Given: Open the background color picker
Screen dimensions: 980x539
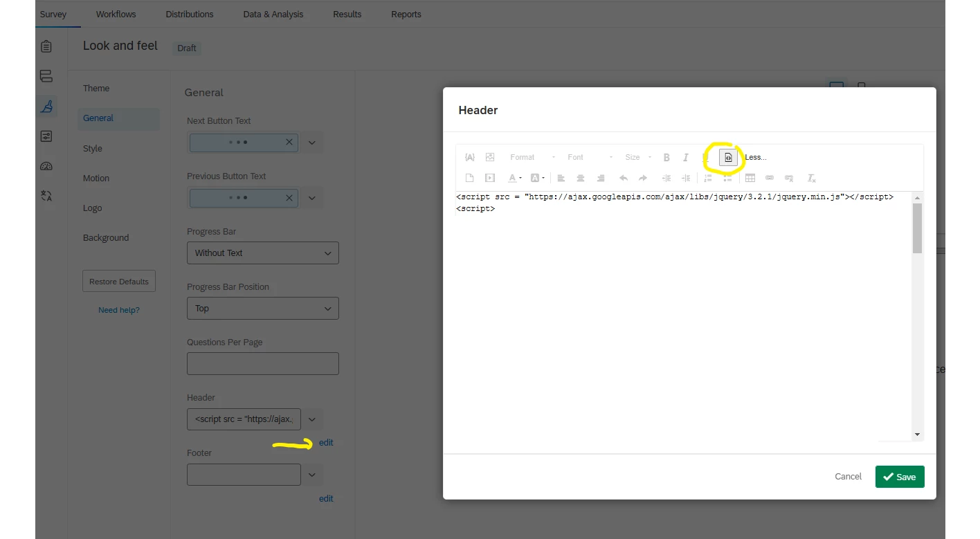Looking at the screenshot, I should [537, 178].
